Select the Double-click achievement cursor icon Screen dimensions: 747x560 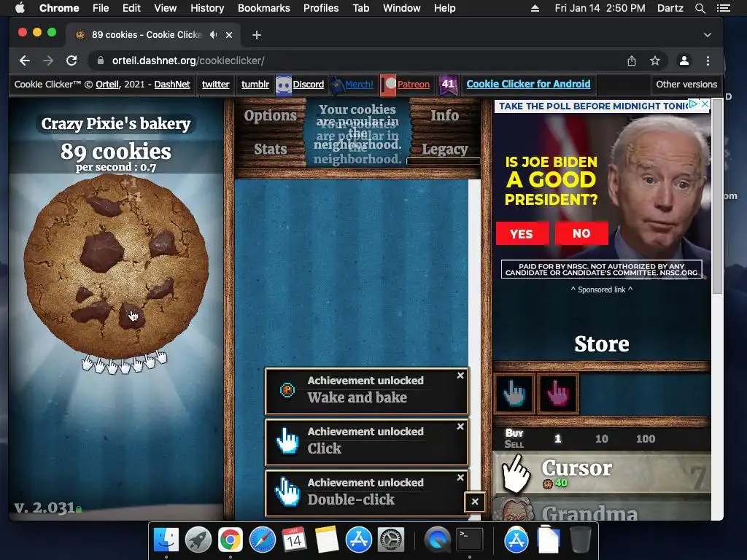(x=287, y=492)
